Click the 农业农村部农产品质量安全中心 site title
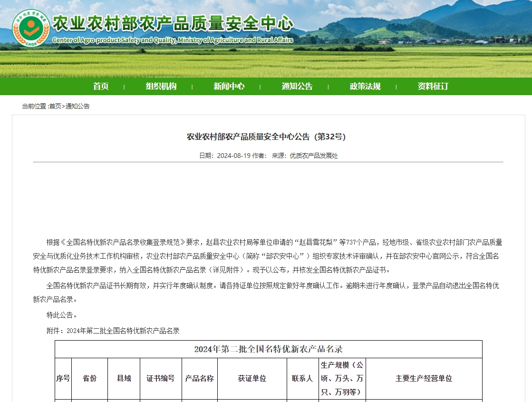This screenshot has height=402, width=532. click(x=173, y=22)
